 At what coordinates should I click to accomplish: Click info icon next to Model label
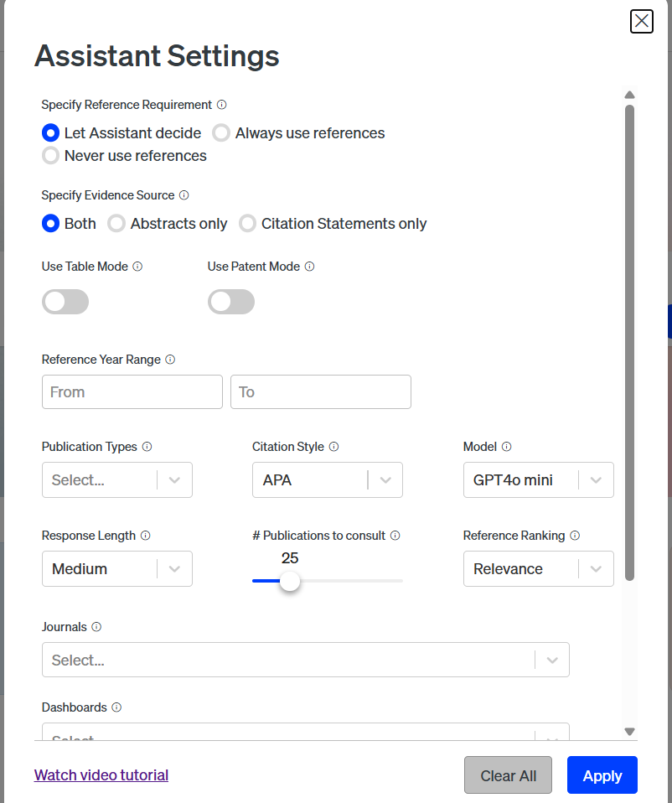click(507, 447)
